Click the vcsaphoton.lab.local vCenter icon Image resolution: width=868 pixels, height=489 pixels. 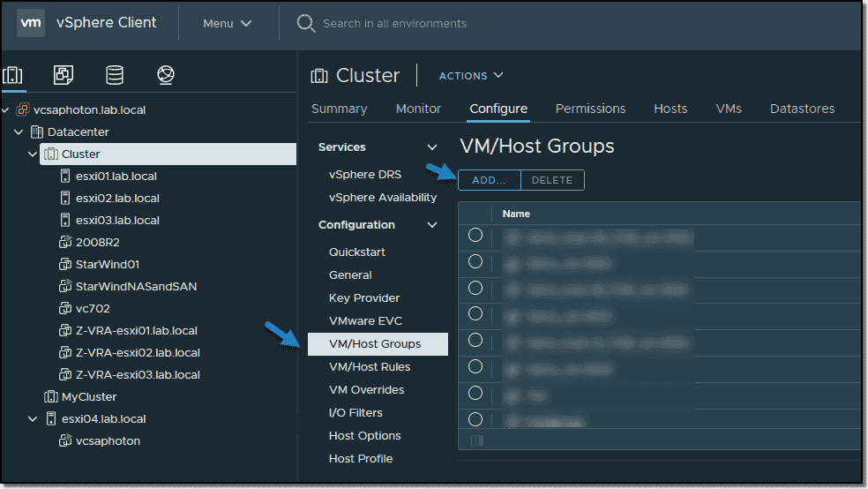(23, 109)
